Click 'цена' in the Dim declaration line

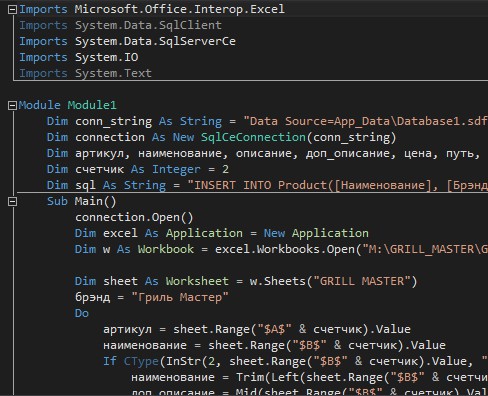coord(418,154)
